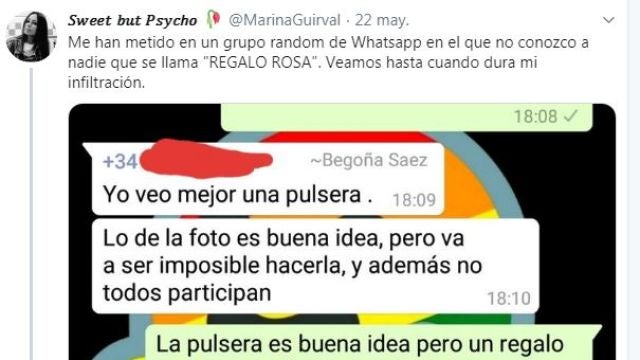Click the word 'infiltración.' in the tweet

[106, 82]
